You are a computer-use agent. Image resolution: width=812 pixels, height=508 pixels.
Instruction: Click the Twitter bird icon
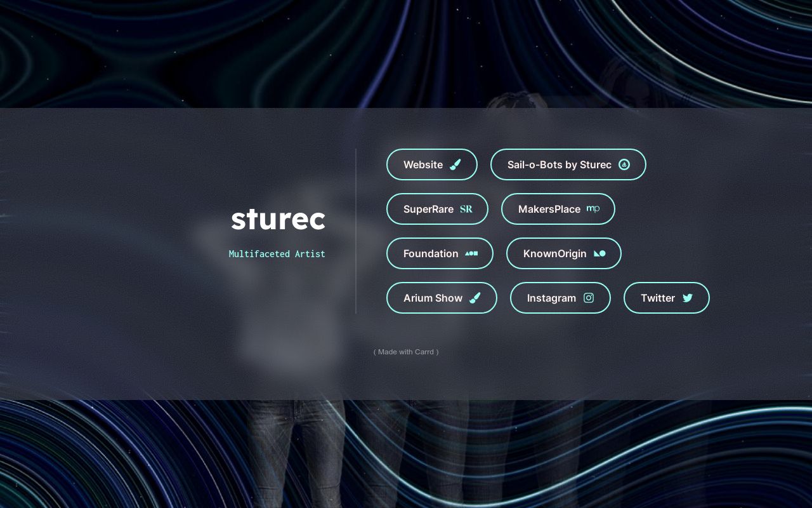[x=687, y=298]
